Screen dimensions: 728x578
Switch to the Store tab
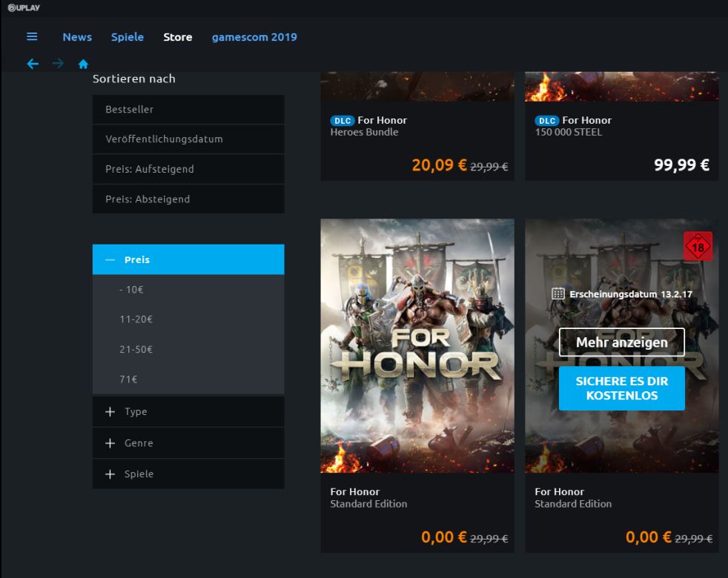[178, 37]
